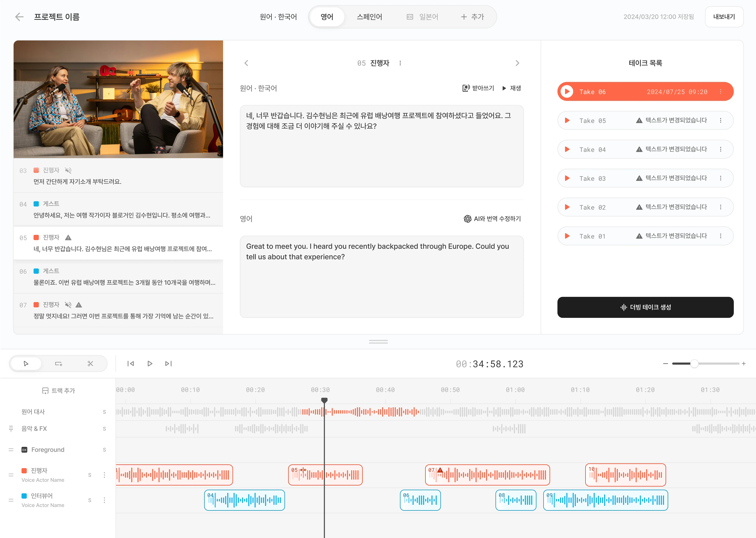Play Take 02 audio
The image size is (756, 538).
(567, 207)
